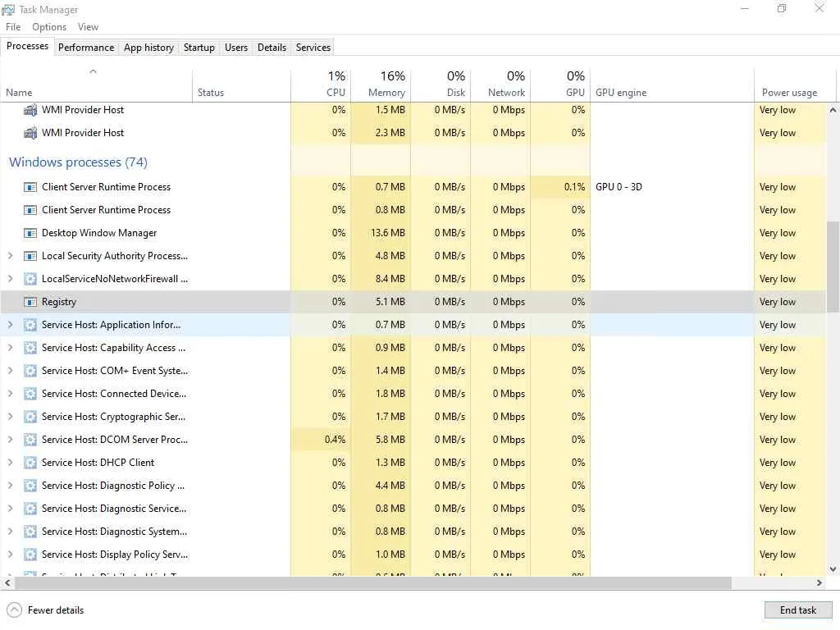Screen dimensions: 840x630
Task: Switch to the Performance tab
Action: pyautogui.click(x=86, y=48)
